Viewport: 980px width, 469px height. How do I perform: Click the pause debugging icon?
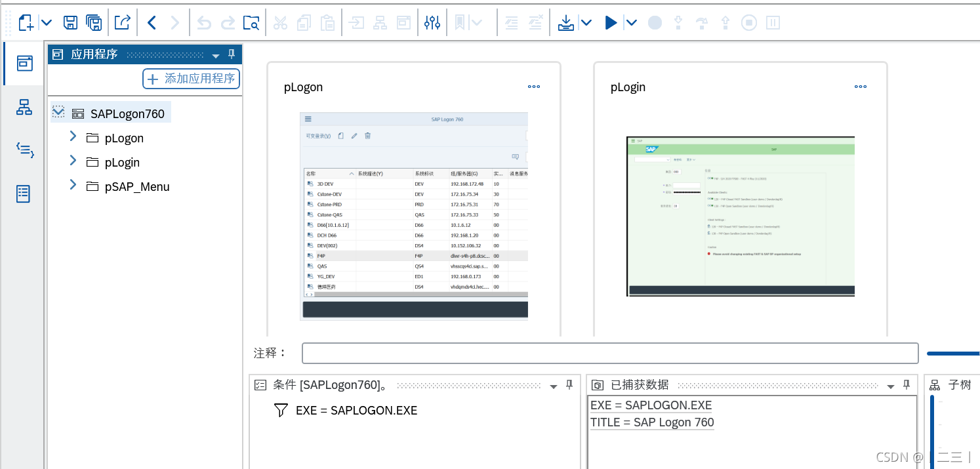pos(773,23)
